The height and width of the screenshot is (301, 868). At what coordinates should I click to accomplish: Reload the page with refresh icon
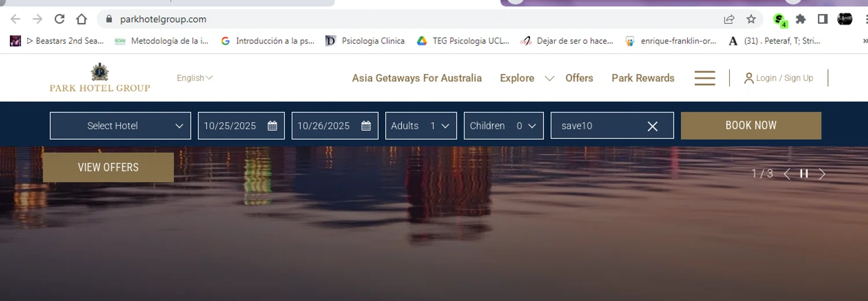59,19
